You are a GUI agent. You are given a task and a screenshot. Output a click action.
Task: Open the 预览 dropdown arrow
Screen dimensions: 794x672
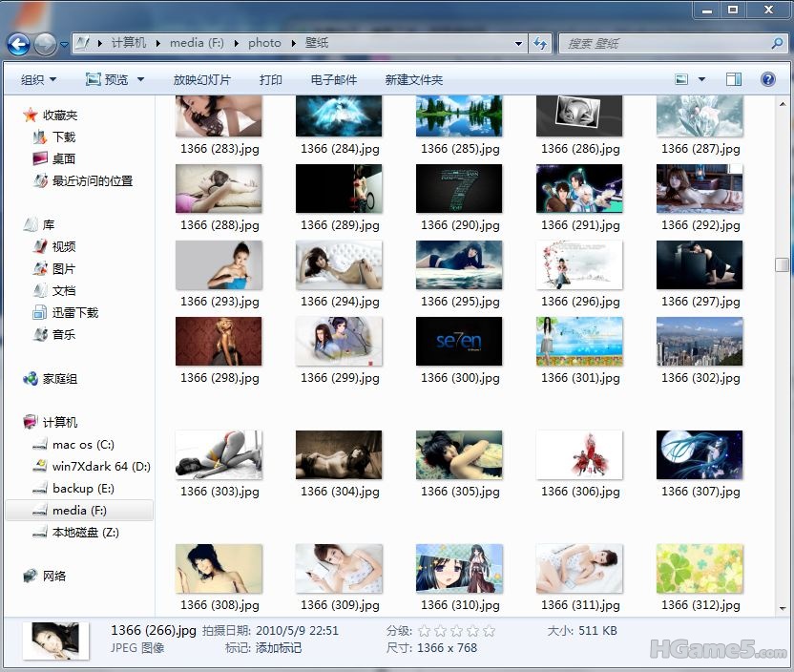tap(140, 80)
